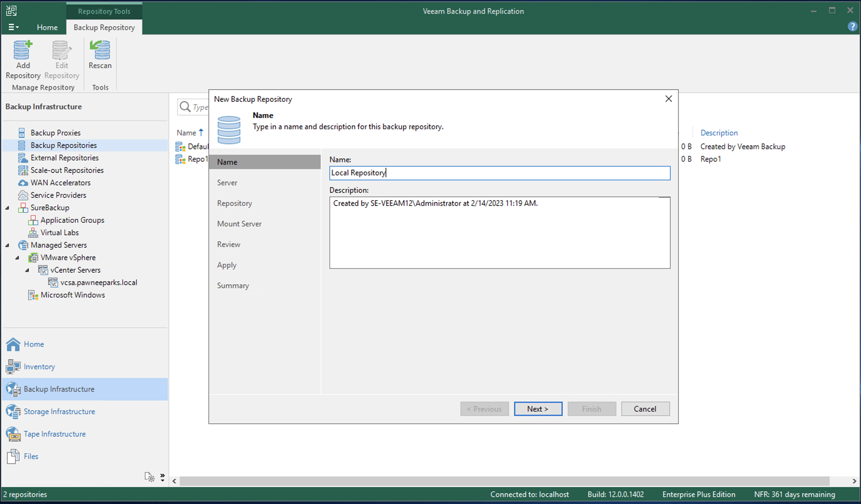The image size is (861, 504).
Task: Open Scale-out Repositories tree node
Action: coord(67,170)
